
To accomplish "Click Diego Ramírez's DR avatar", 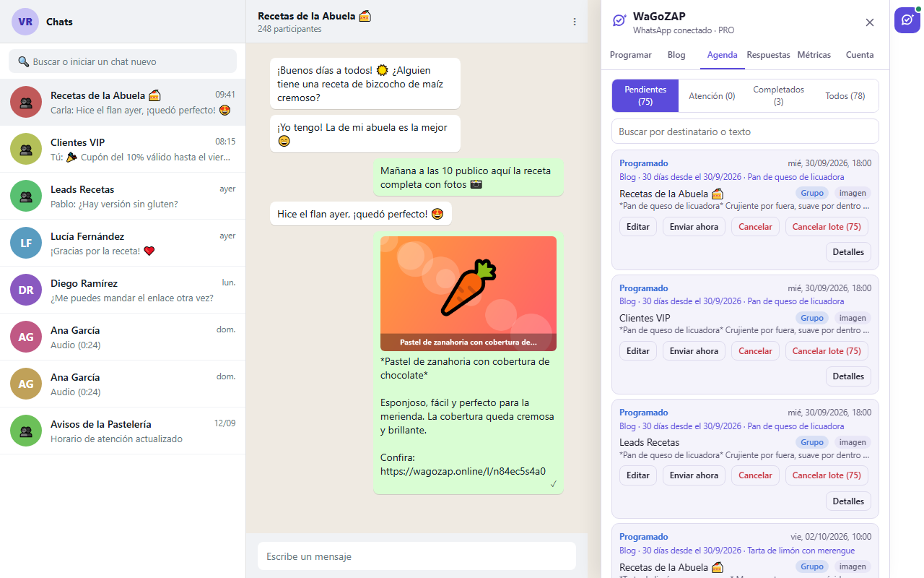I will [26, 290].
